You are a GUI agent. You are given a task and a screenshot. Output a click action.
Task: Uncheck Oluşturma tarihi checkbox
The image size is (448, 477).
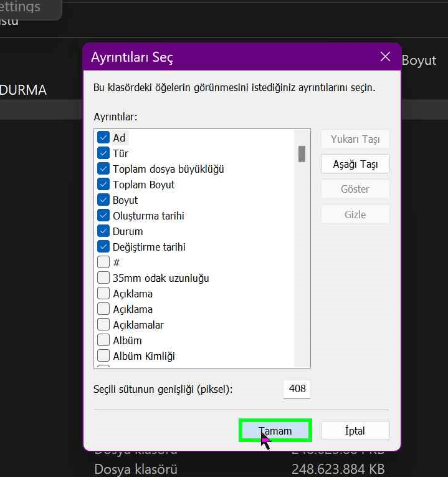(103, 215)
